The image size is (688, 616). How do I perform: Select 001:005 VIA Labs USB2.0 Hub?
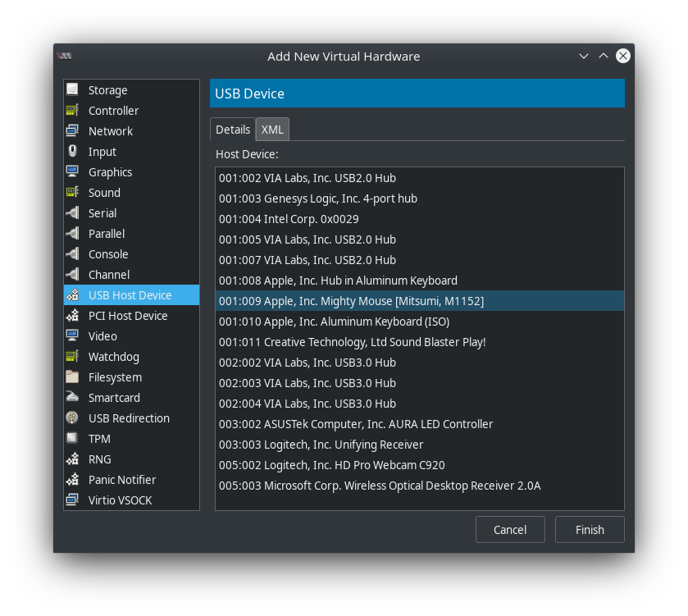420,240
